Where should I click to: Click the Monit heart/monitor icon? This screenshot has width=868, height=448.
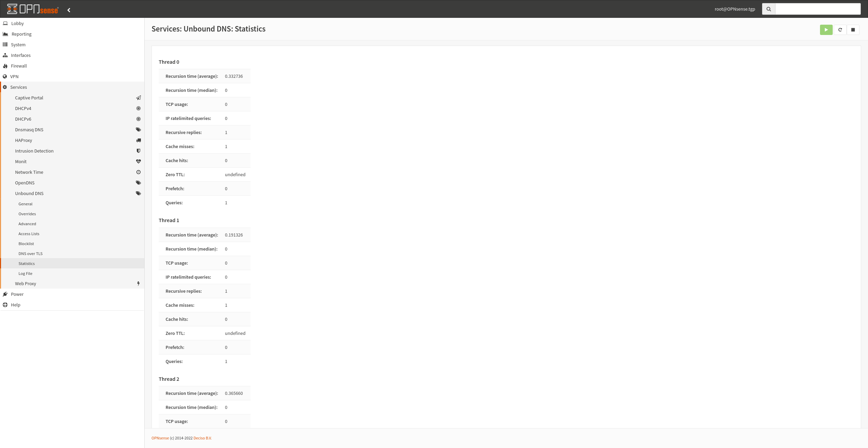pyautogui.click(x=138, y=162)
